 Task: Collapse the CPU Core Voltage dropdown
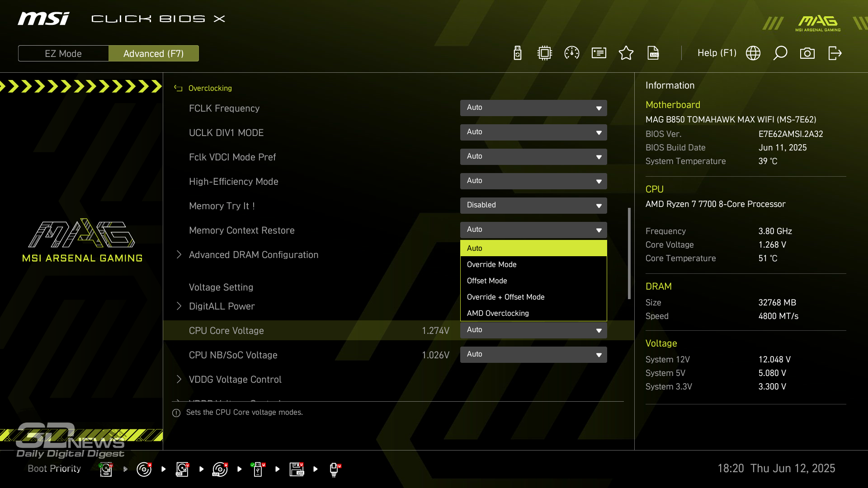[x=533, y=330]
